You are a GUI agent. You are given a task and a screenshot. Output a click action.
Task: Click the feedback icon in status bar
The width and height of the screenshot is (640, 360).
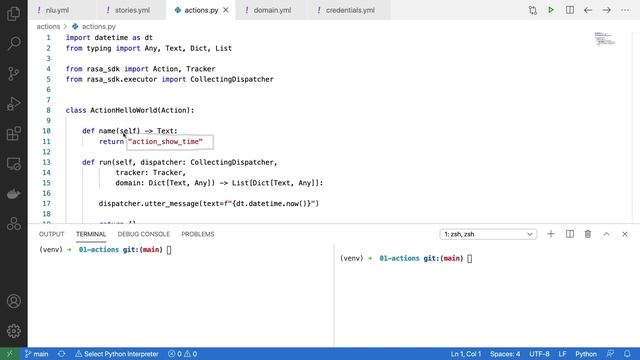tap(610, 354)
